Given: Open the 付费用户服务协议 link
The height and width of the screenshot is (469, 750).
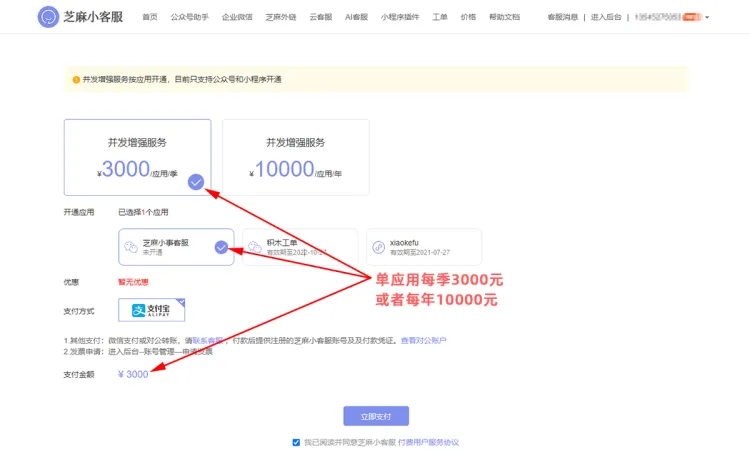Looking at the screenshot, I should (x=428, y=442).
